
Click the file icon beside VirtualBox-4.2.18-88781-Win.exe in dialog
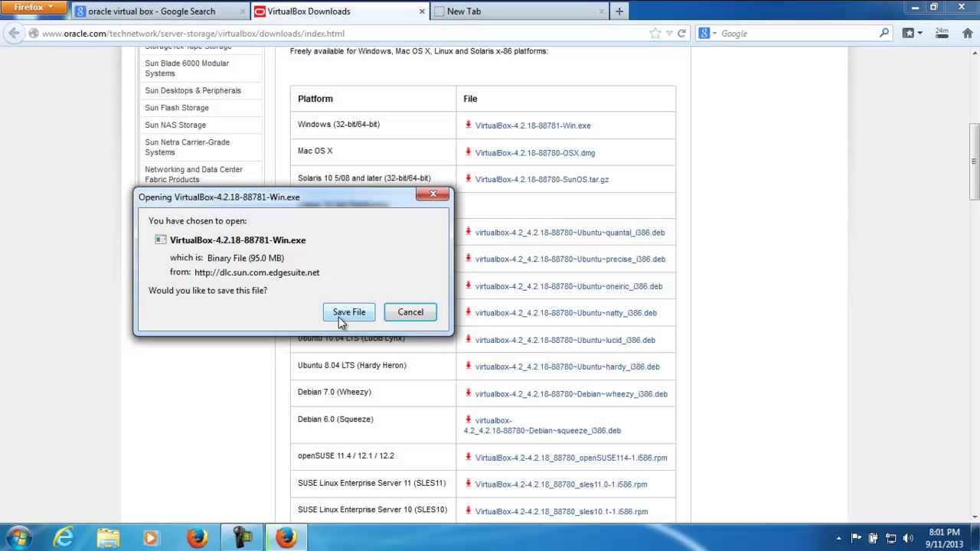[x=160, y=240]
